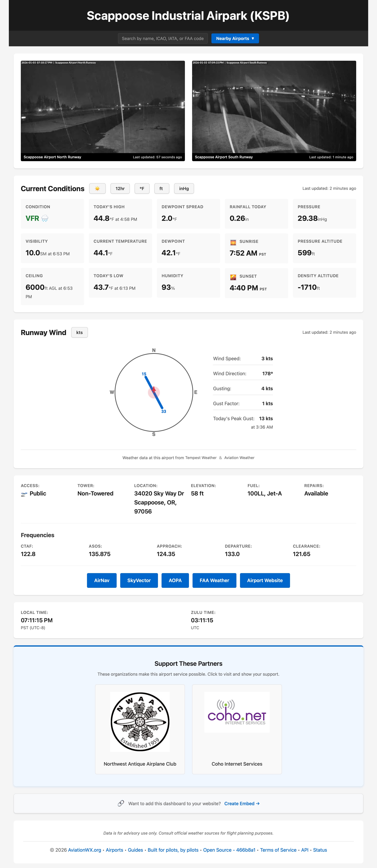Image resolution: width=377 pixels, height=868 pixels.
Task: Click the VFR rain cloud icon
Action: (x=45, y=218)
